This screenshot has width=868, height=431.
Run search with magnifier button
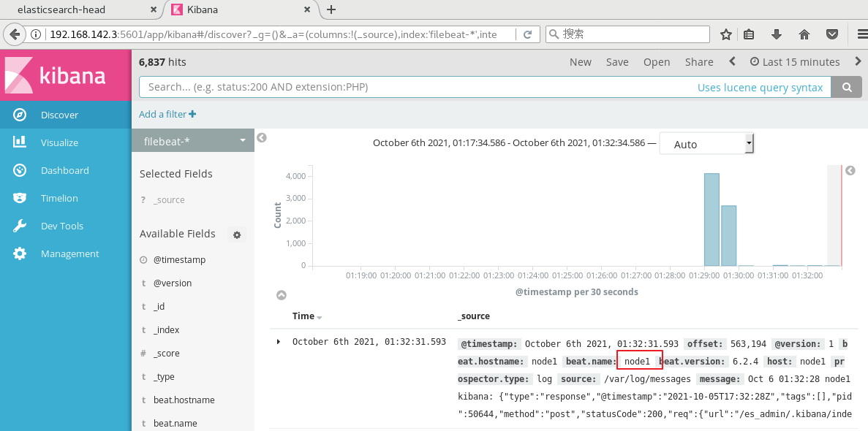(847, 87)
